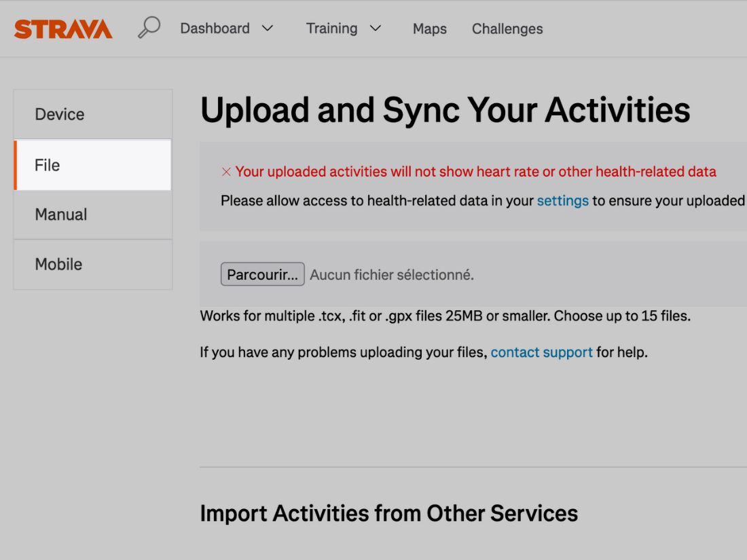Open the Dashboard menu label

[x=215, y=29]
